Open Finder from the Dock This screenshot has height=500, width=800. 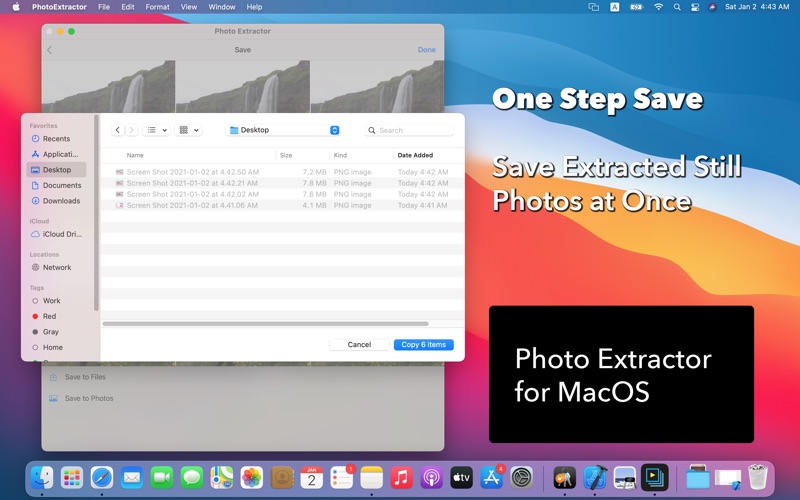click(x=42, y=478)
